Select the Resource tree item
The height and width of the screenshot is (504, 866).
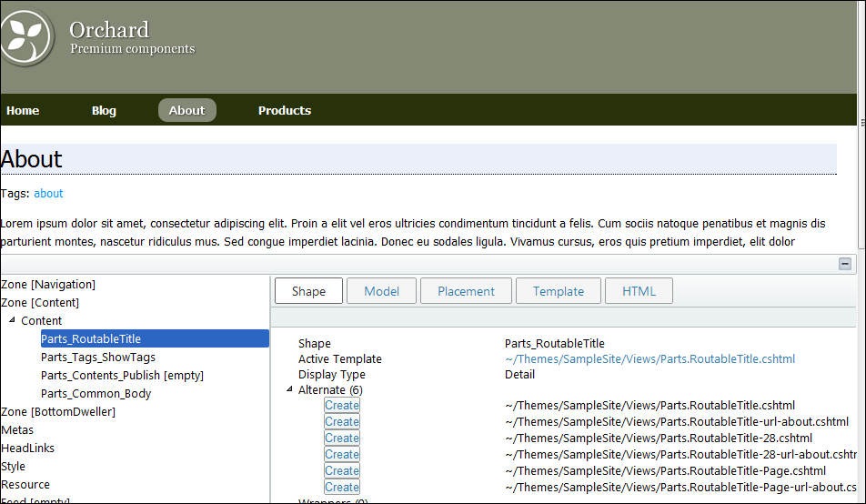tap(25, 485)
